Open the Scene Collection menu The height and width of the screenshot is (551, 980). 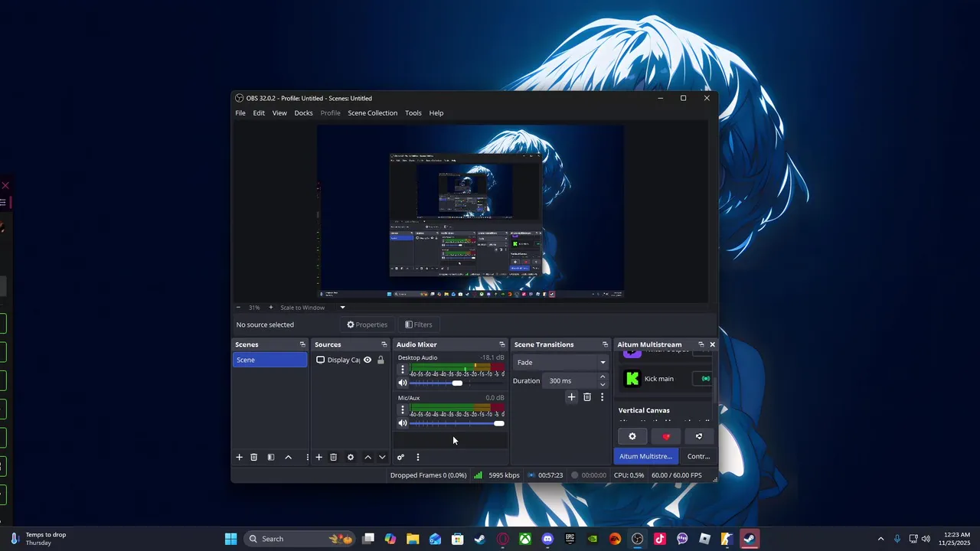(372, 112)
